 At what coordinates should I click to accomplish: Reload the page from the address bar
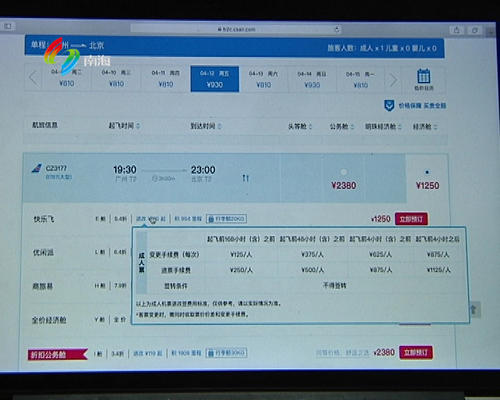click(337, 29)
